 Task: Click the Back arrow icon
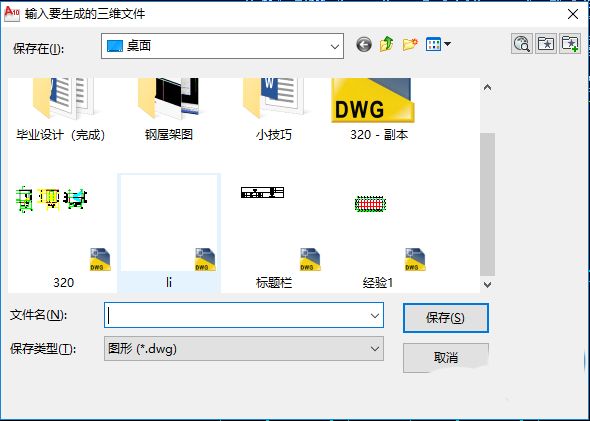(x=363, y=45)
